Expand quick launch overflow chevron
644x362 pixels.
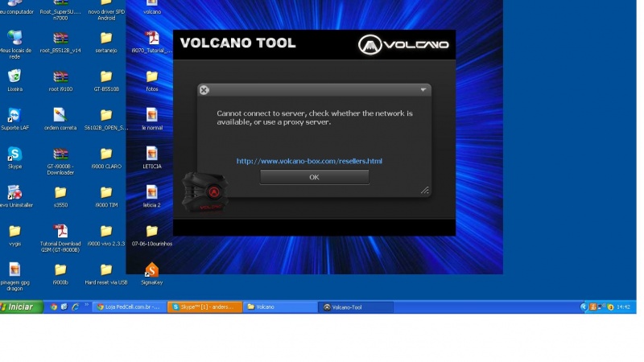[x=87, y=305]
